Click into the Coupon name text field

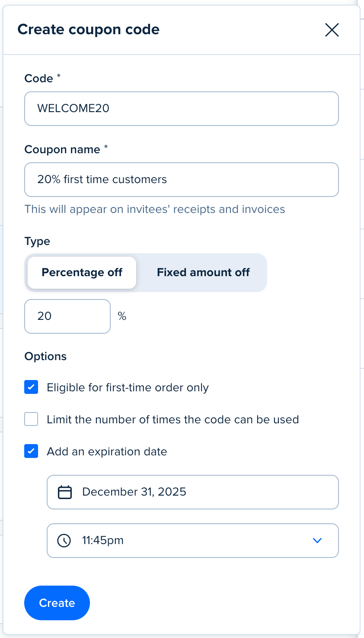tap(182, 180)
